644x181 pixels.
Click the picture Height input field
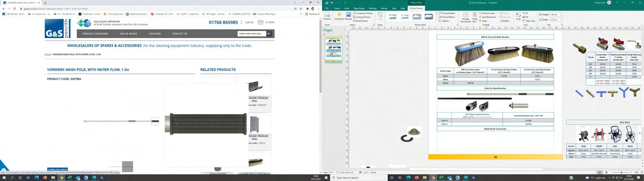pos(555,15)
